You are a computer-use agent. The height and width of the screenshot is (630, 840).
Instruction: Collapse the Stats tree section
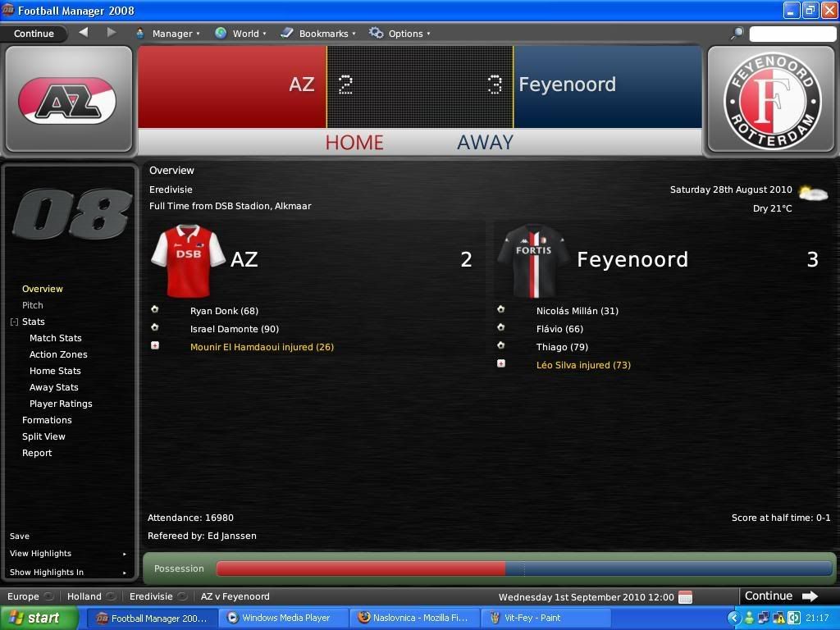(x=15, y=322)
